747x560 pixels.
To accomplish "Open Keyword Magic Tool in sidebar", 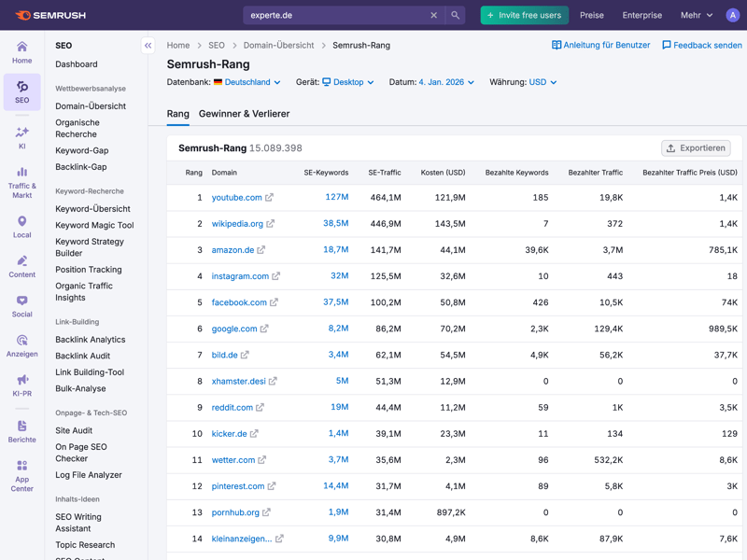I will [x=94, y=225].
